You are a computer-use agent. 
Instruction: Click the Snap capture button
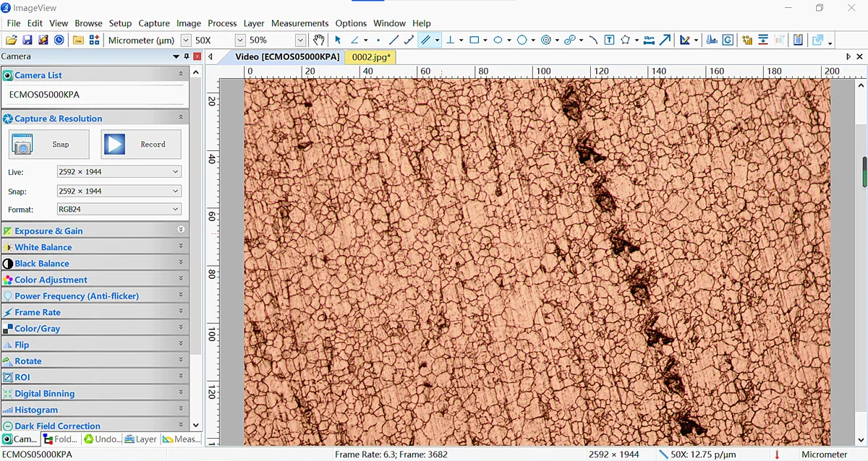(49, 145)
